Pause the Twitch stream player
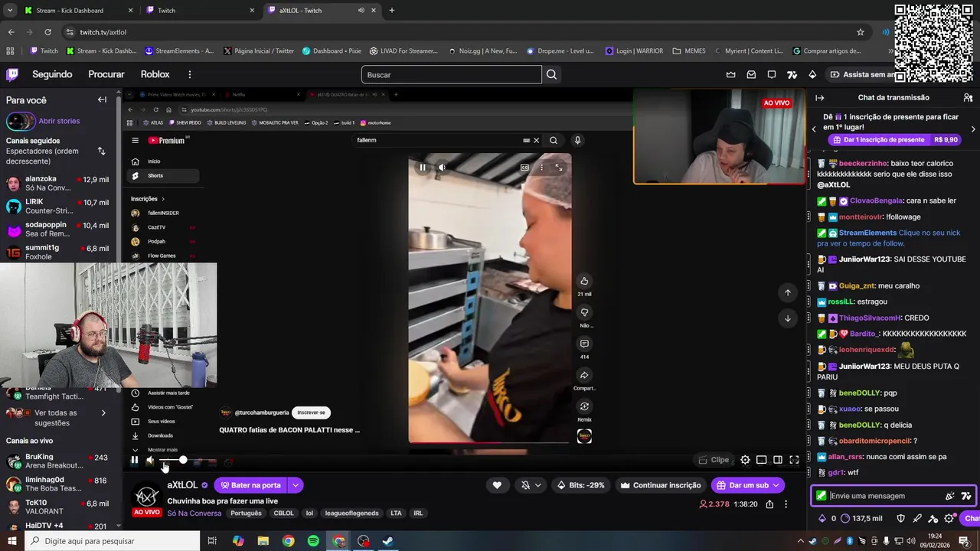The height and width of the screenshot is (551, 980). point(135,460)
